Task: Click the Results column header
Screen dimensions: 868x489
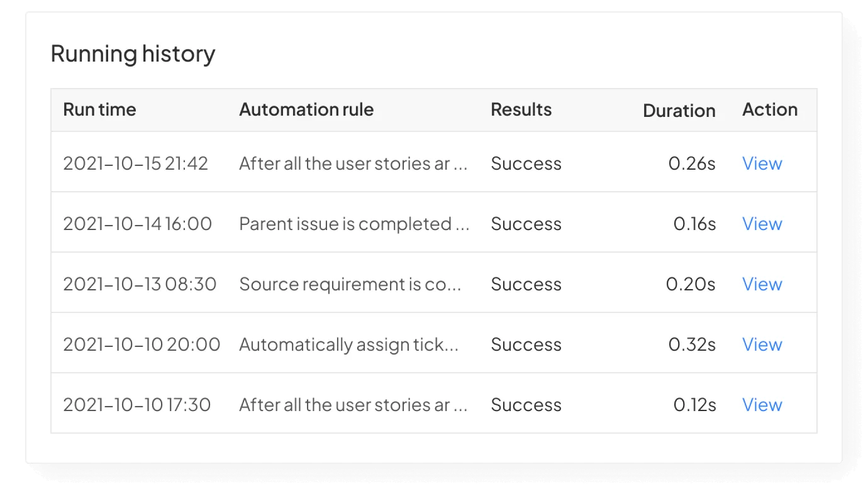Action: (521, 109)
